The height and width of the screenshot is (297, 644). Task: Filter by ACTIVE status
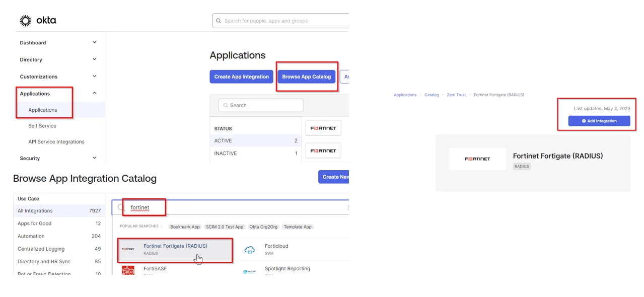(x=255, y=140)
